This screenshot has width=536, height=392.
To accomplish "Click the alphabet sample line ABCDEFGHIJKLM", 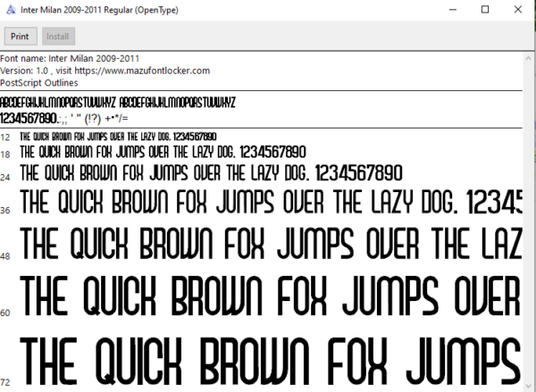I will (x=118, y=103).
